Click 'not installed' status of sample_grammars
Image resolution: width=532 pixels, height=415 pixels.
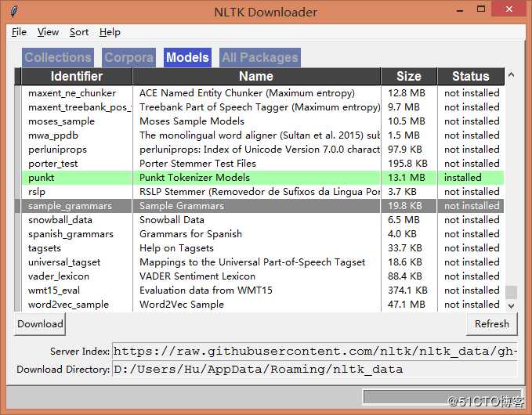(x=472, y=206)
